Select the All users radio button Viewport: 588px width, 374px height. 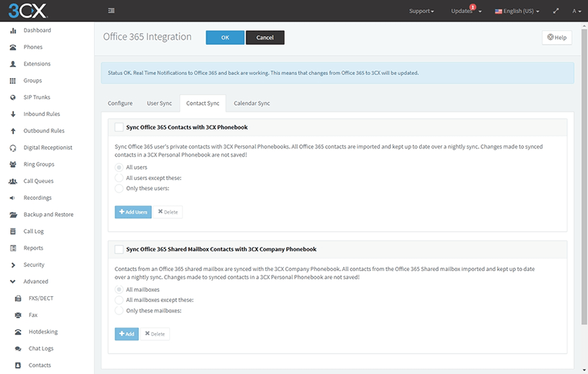[119, 168]
